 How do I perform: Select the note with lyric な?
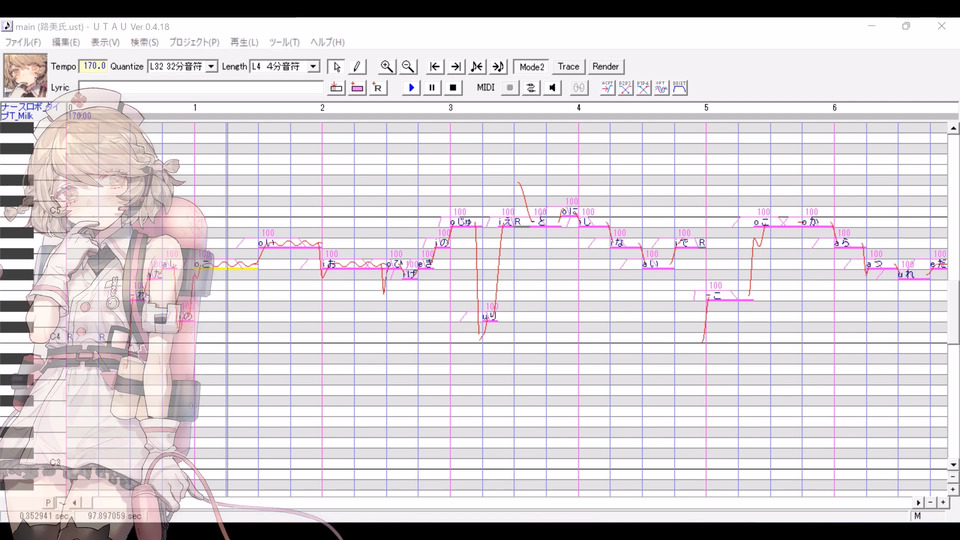click(x=625, y=243)
